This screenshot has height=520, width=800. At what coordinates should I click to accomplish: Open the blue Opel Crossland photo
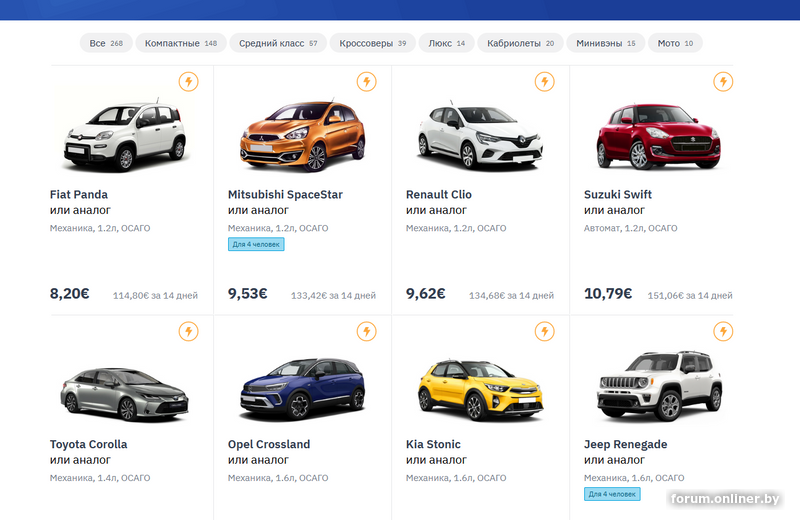[x=302, y=388]
